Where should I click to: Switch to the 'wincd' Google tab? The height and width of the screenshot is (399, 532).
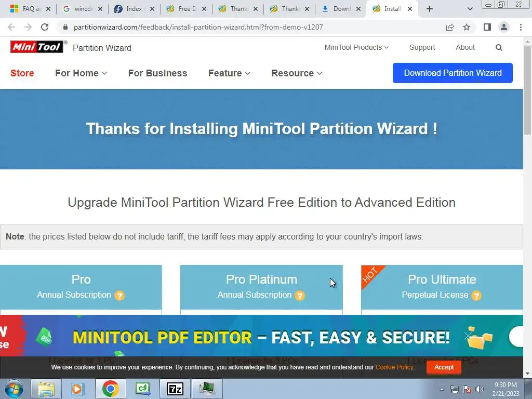tap(83, 9)
